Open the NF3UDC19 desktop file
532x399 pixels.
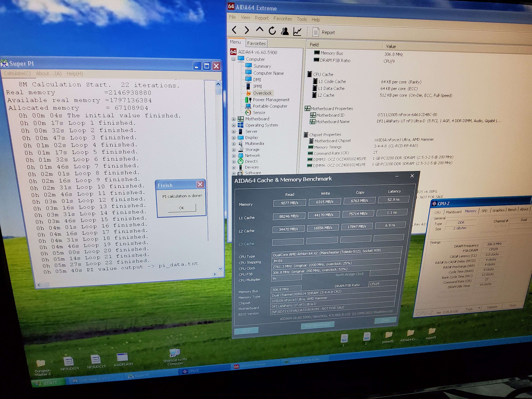[x=96, y=361]
